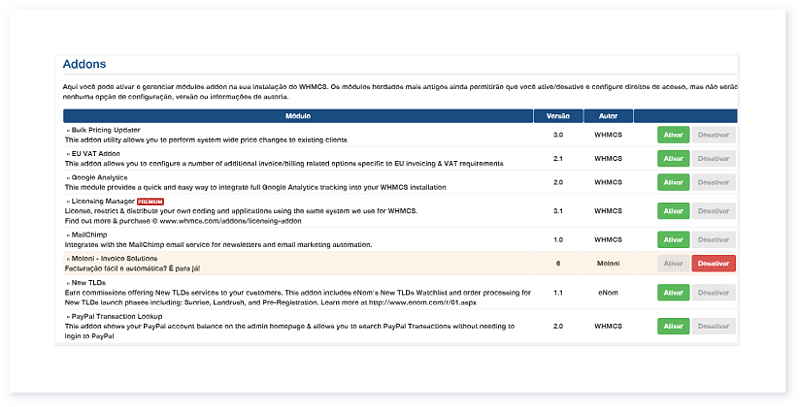Click the Google Analytics description line
This screenshot has width=800, height=407.
pos(255,187)
